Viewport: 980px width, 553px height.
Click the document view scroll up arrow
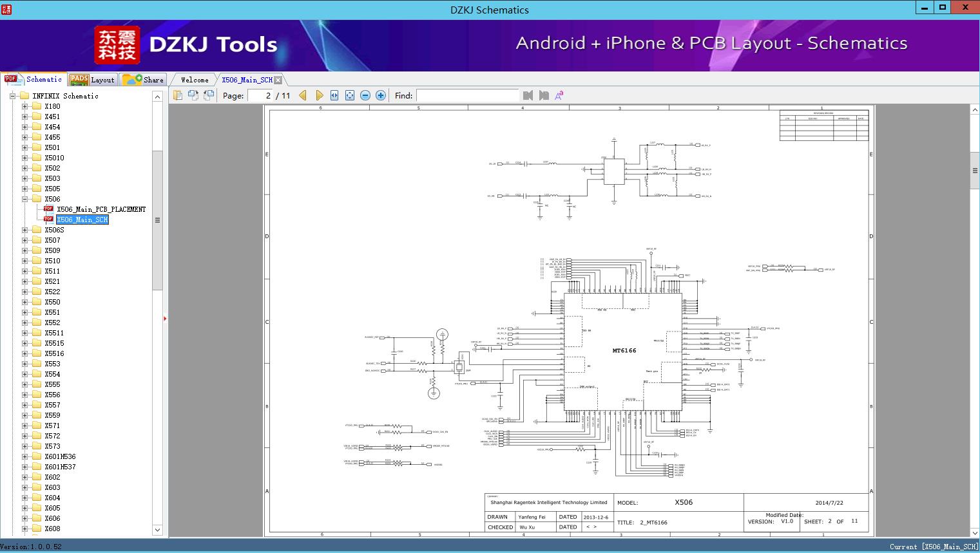975,110
